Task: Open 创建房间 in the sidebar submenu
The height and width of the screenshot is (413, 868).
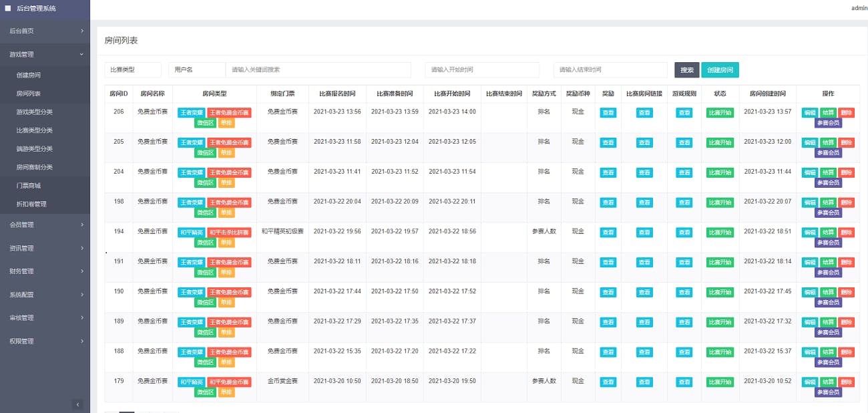Action: pos(29,76)
